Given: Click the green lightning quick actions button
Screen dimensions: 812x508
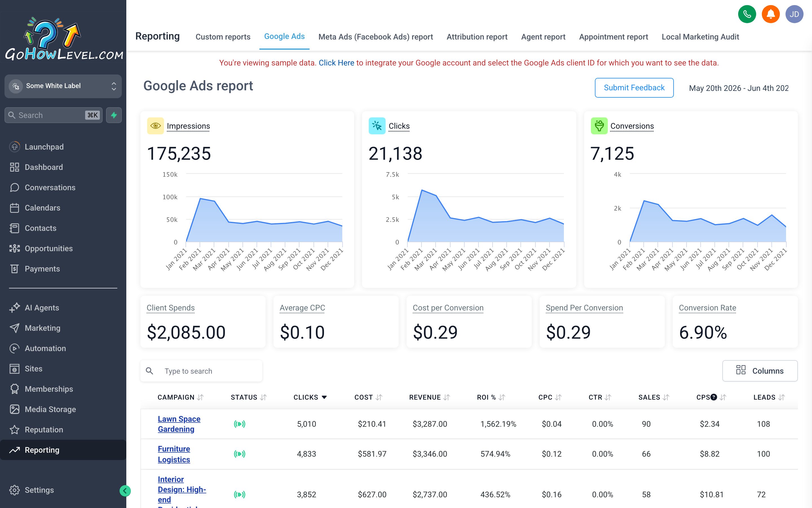Looking at the screenshot, I should (x=114, y=115).
